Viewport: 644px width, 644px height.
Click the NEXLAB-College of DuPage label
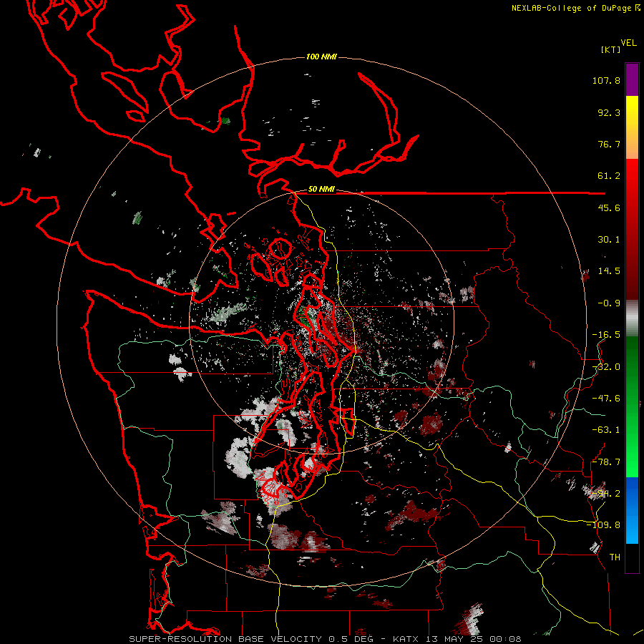coord(575,8)
